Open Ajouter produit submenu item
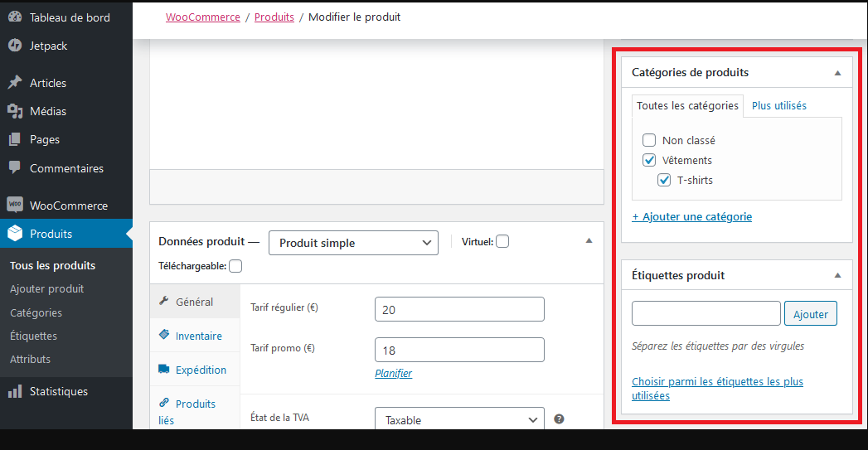868x450 pixels. 47,289
